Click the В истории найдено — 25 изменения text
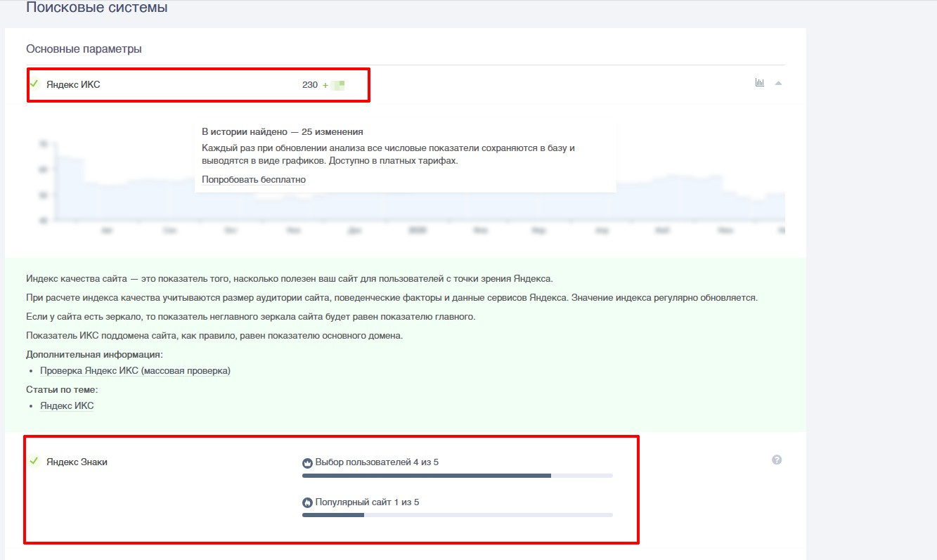The height and width of the screenshot is (560, 937). [283, 131]
